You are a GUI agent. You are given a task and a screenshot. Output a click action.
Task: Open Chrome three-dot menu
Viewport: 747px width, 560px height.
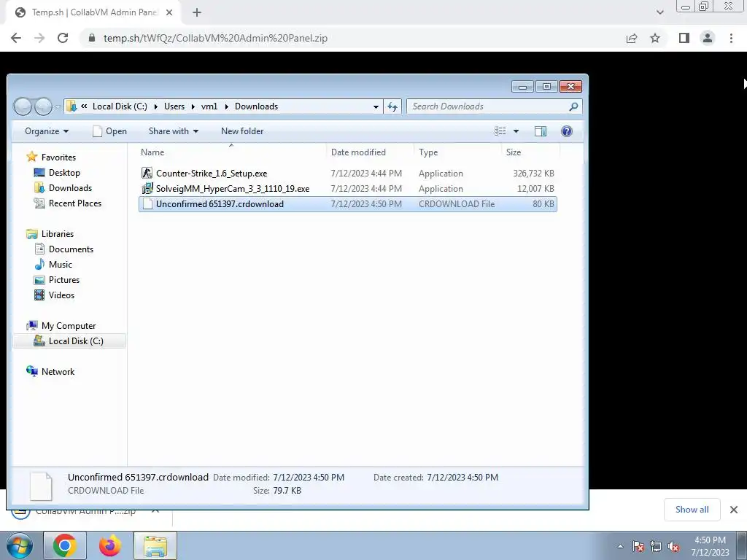(x=731, y=38)
